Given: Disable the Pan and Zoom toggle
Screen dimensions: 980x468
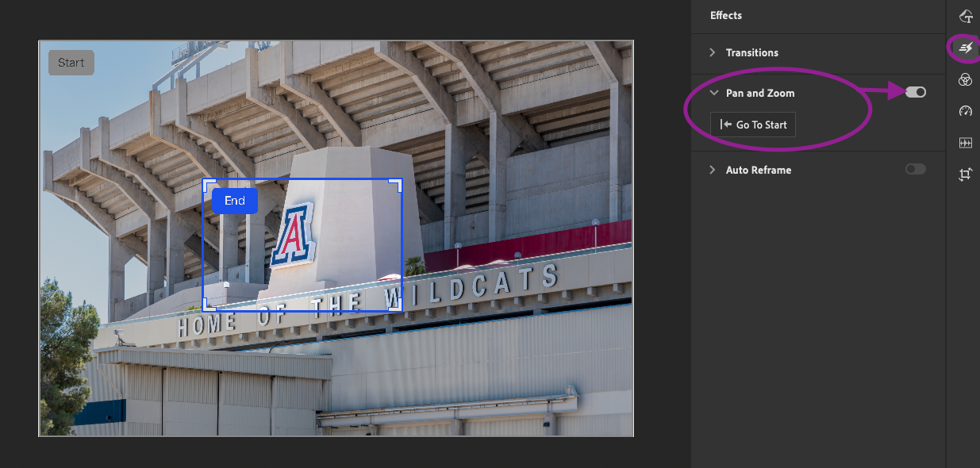Looking at the screenshot, I should [x=916, y=93].
